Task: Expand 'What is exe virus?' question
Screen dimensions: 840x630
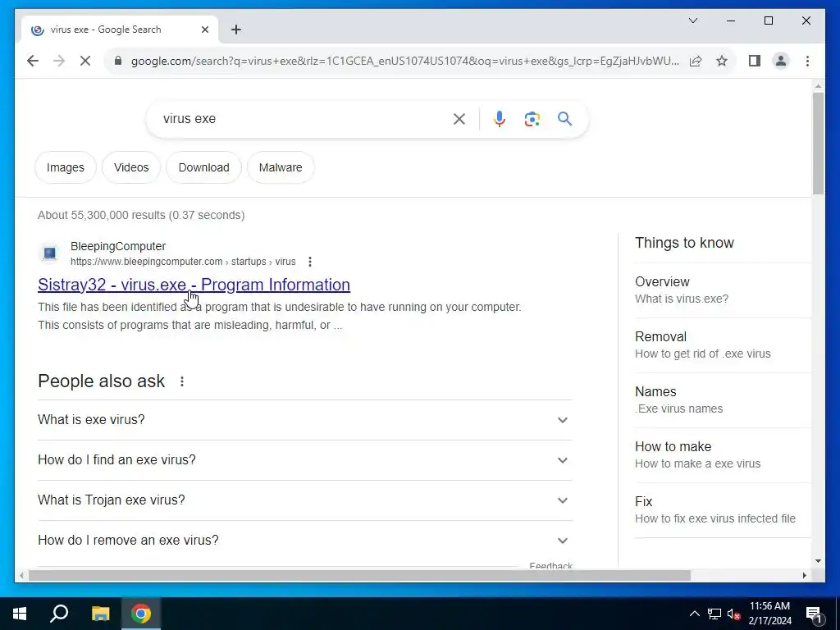Action: click(x=305, y=420)
